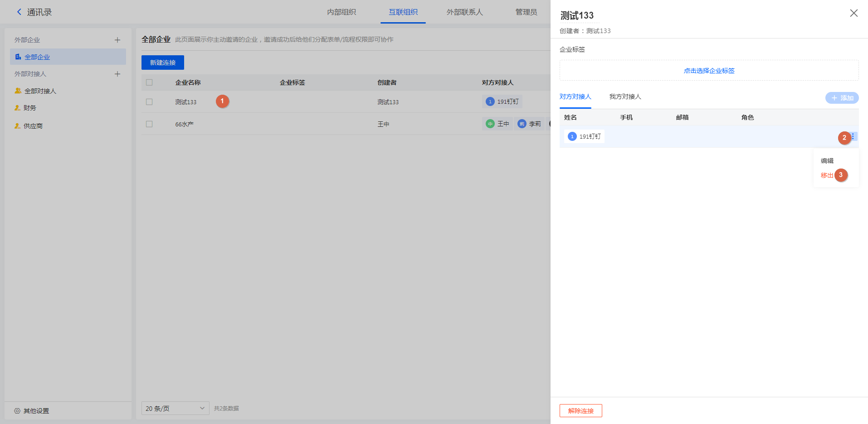Choose 移出 from the context menu
The image size is (868, 424).
coord(827,175)
